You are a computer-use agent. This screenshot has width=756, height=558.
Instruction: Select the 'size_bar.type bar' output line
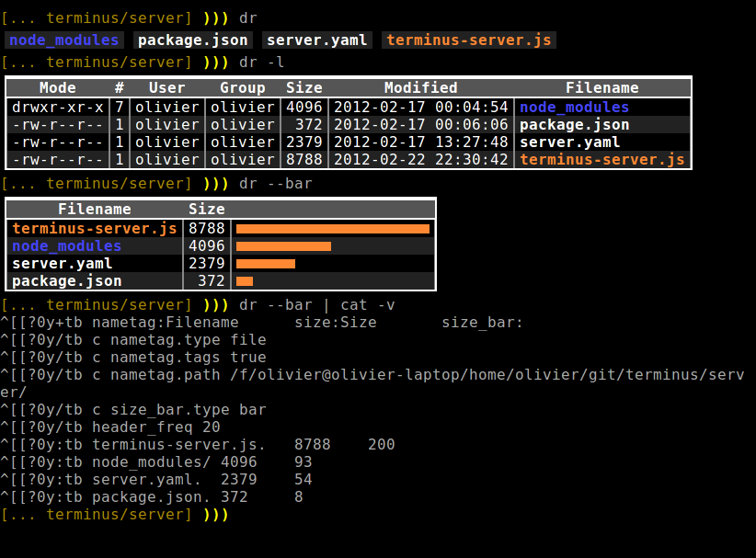pos(133,410)
